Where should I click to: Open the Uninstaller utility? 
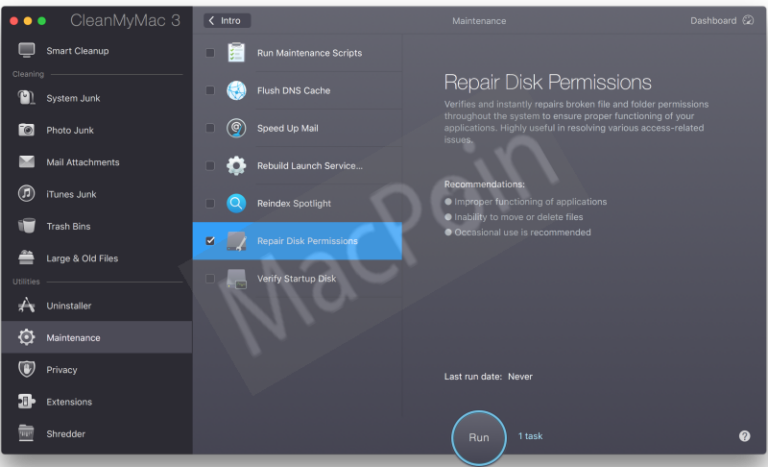pyautogui.click(x=68, y=306)
